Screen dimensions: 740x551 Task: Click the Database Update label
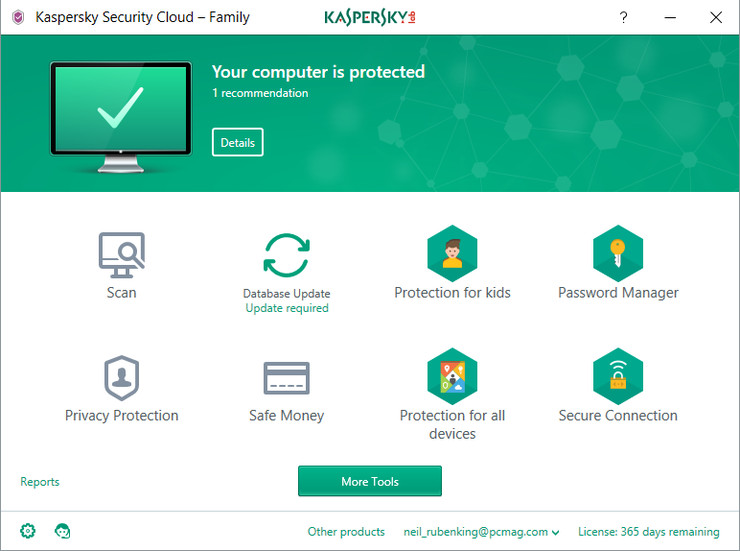[286, 293]
